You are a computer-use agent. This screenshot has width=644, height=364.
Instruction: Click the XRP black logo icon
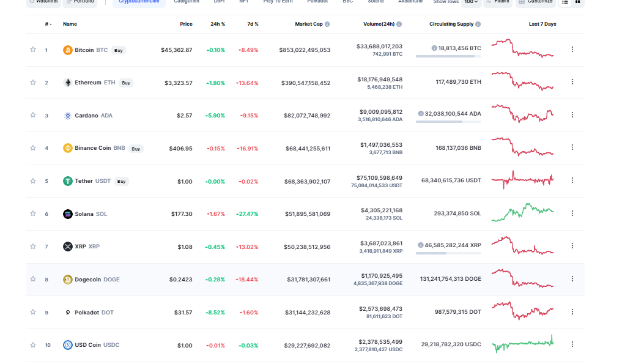click(68, 247)
